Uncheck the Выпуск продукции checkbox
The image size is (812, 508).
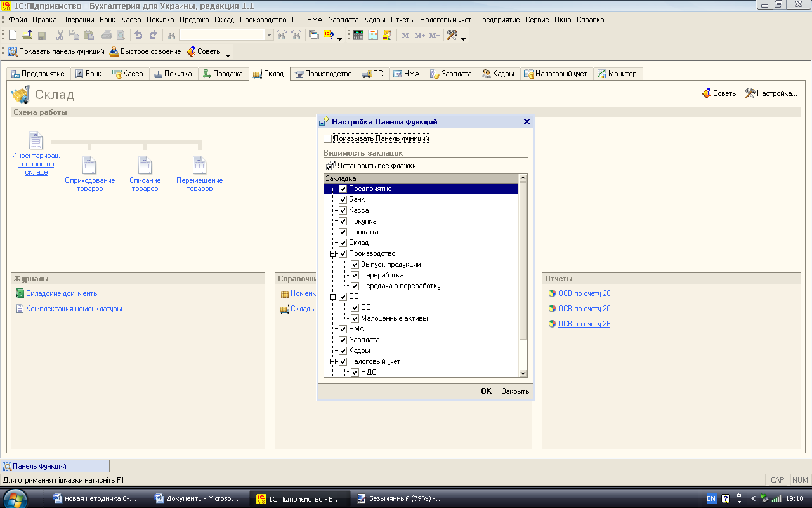point(355,264)
